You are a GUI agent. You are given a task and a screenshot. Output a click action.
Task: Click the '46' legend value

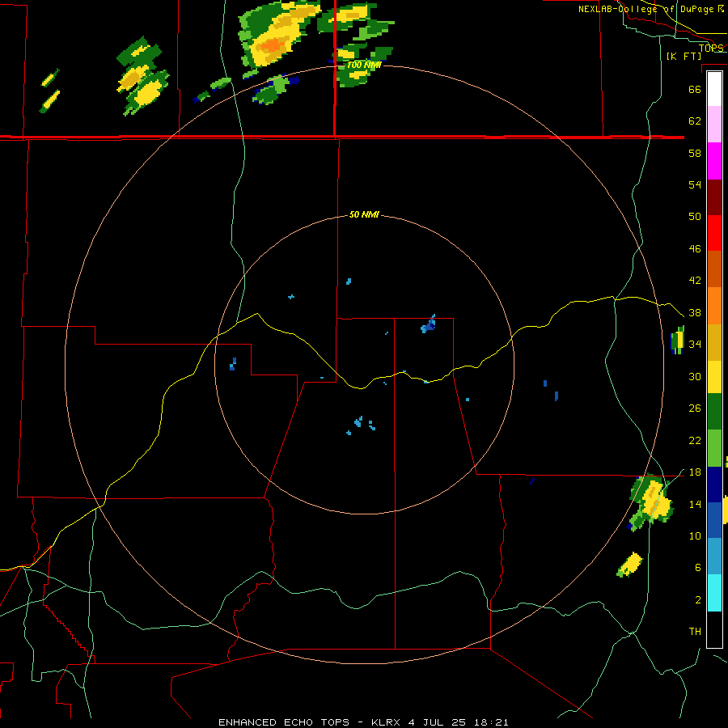tap(695, 249)
